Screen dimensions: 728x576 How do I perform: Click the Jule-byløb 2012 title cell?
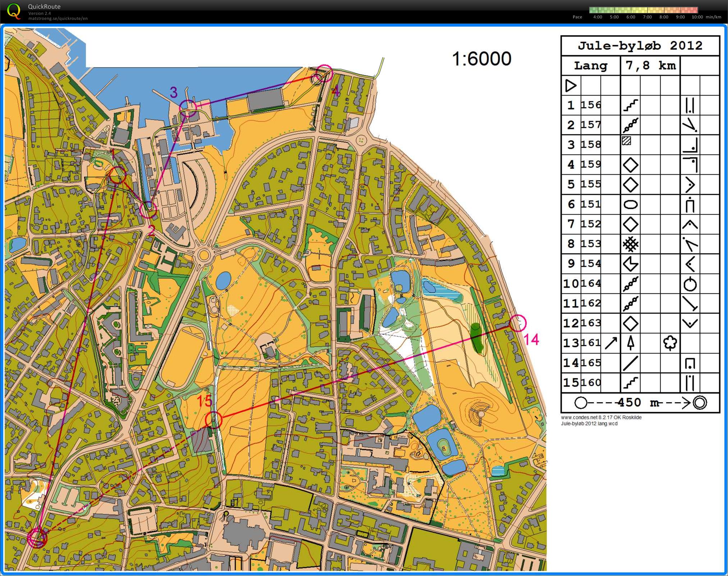pyautogui.click(x=640, y=46)
